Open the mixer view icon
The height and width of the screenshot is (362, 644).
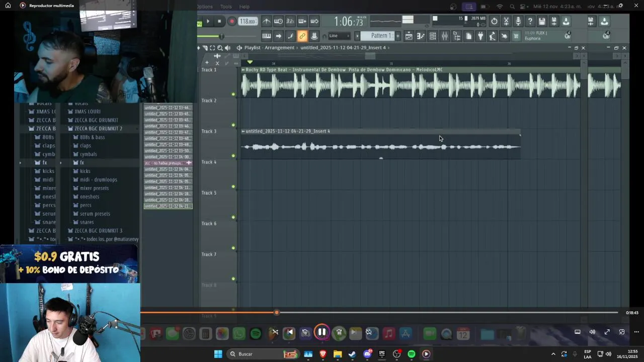point(445,36)
